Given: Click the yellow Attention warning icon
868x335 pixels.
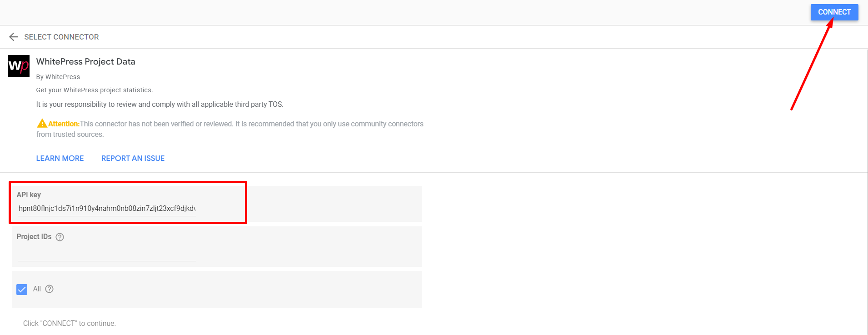Looking at the screenshot, I should 42,123.
